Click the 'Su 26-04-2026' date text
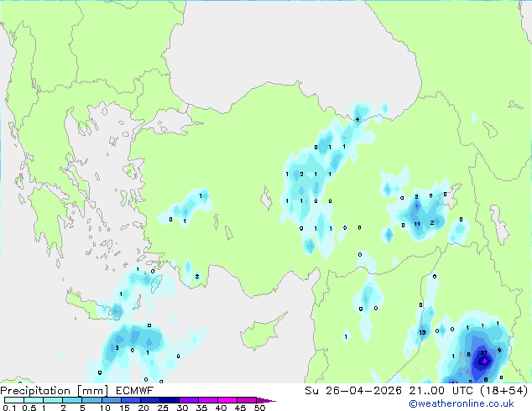 click(x=353, y=391)
